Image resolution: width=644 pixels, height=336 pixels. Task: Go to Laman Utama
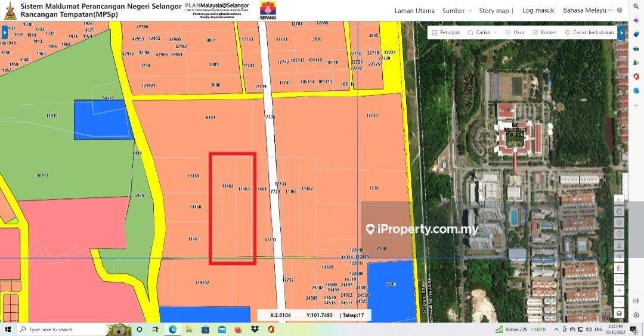[414, 11]
